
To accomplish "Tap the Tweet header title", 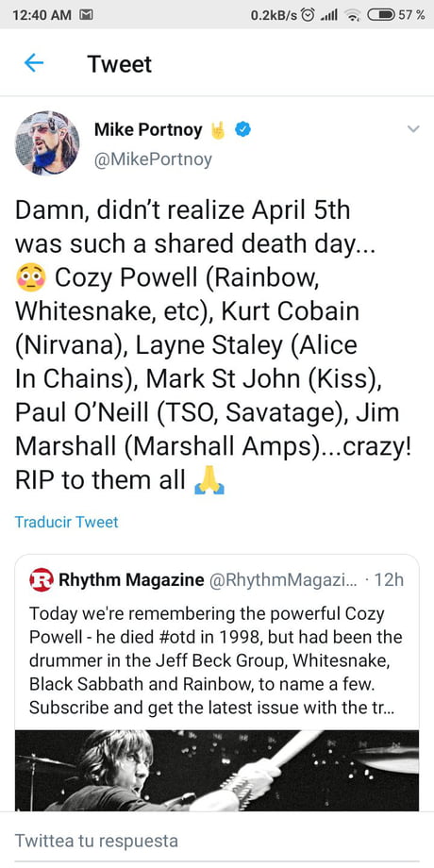I will 119,64.
